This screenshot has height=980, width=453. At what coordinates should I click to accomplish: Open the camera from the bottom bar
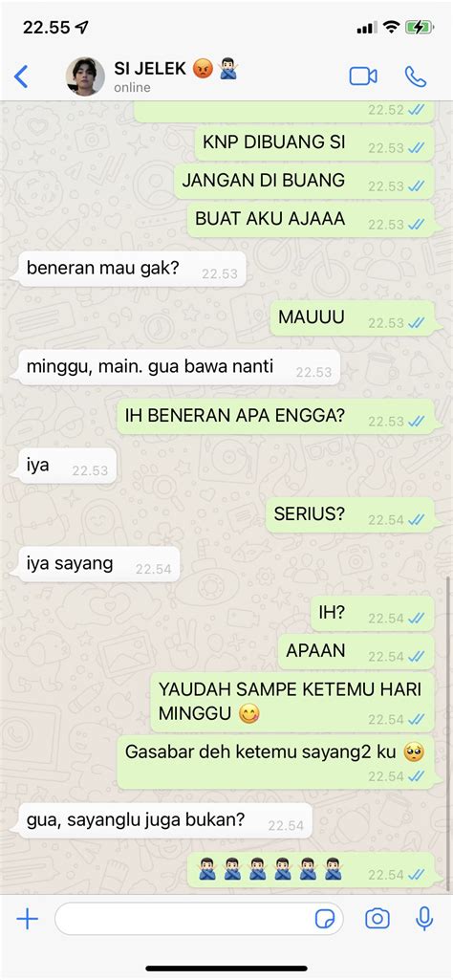[x=377, y=919]
